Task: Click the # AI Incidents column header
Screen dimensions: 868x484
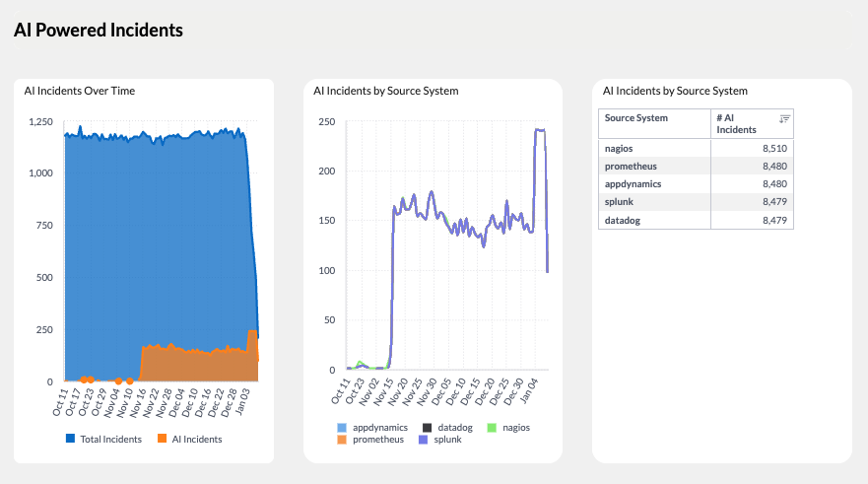Action: 752,123
